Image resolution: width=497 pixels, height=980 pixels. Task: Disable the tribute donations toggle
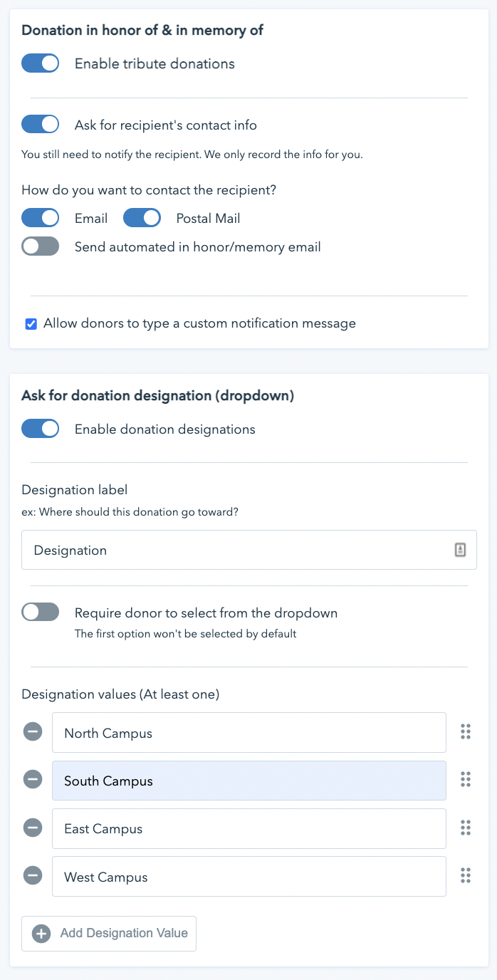[x=40, y=63]
